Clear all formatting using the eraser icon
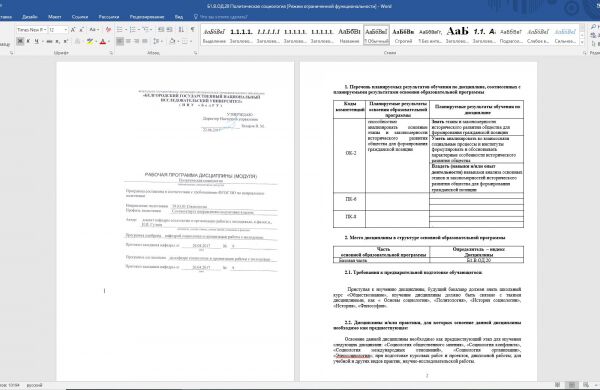The height and width of the screenshot is (390, 600). 108,29
